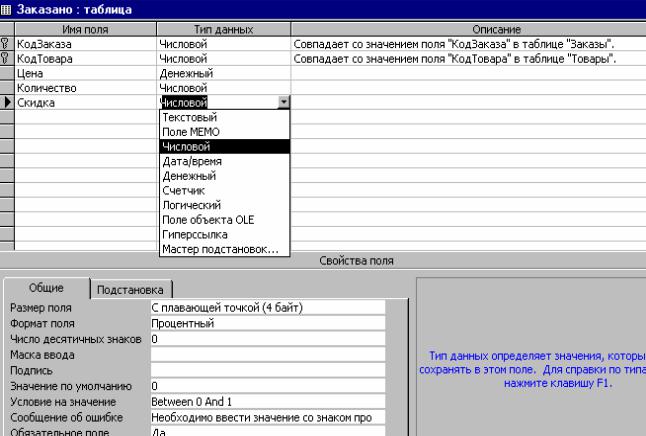This screenshot has height=436, width=646.
Task: Click the Условие на значение label
Action: click(63, 401)
